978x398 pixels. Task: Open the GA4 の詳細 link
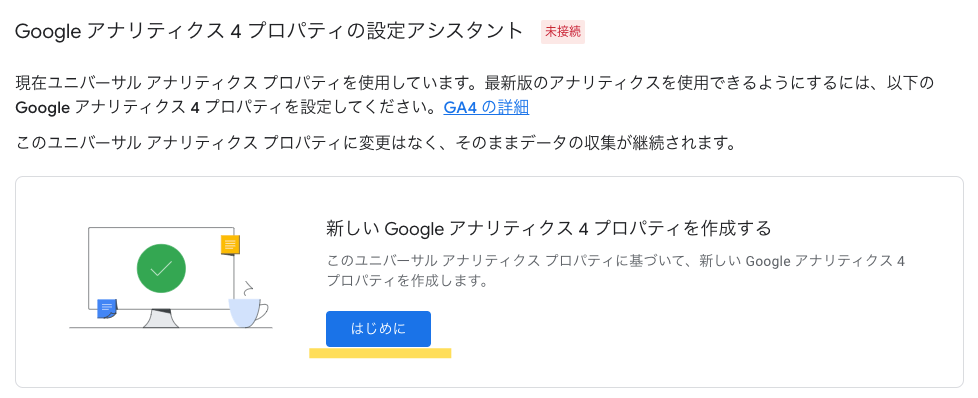[x=486, y=107]
